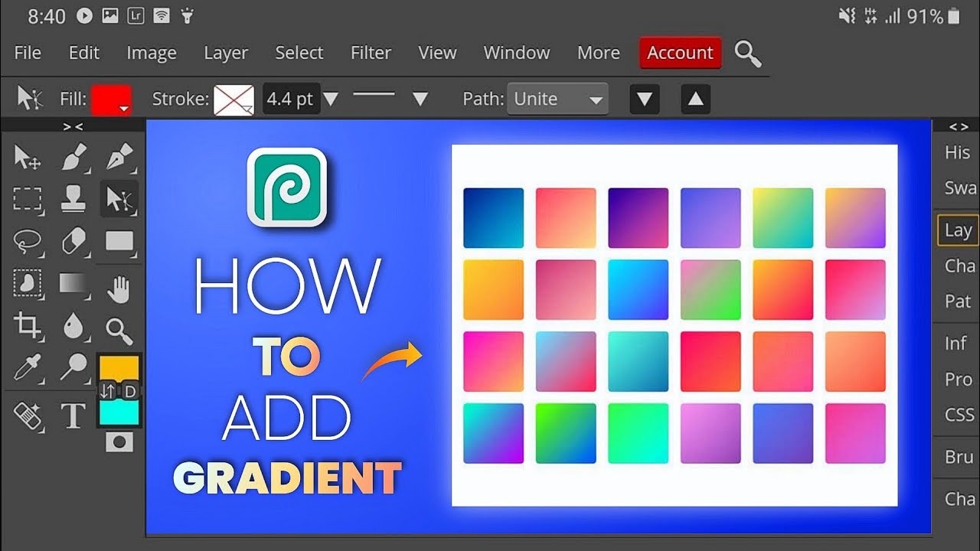Open the Swatches (Swa) panel tab
Image resolution: width=980 pixels, height=551 pixels.
(959, 188)
